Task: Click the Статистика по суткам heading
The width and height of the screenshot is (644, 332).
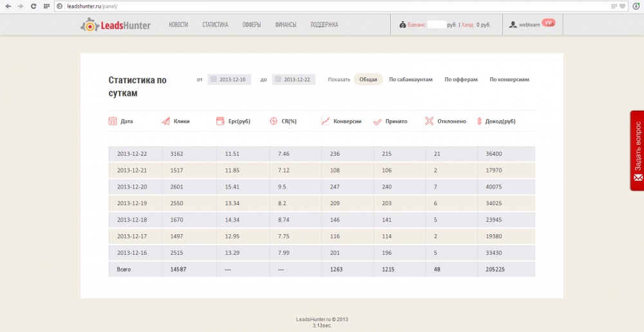Action: click(x=138, y=87)
